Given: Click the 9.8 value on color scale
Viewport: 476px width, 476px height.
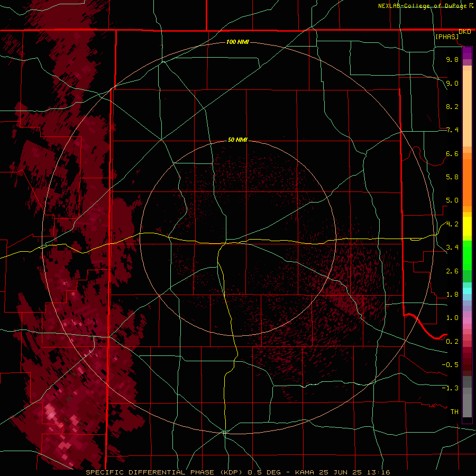Looking at the screenshot, I should pos(452,59).
